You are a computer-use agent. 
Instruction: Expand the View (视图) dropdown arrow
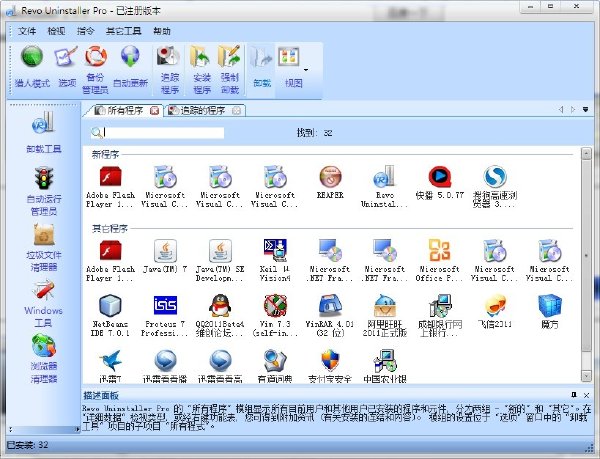(306, 70)
